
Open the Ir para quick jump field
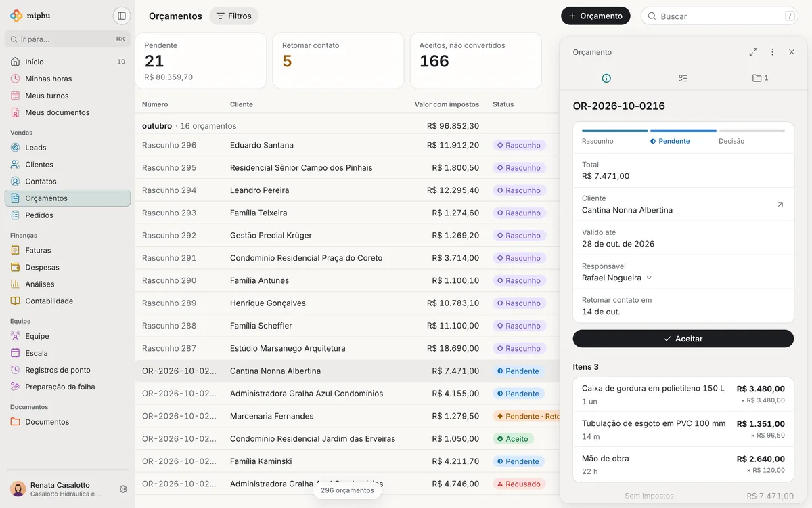click(x=68, y=39)
